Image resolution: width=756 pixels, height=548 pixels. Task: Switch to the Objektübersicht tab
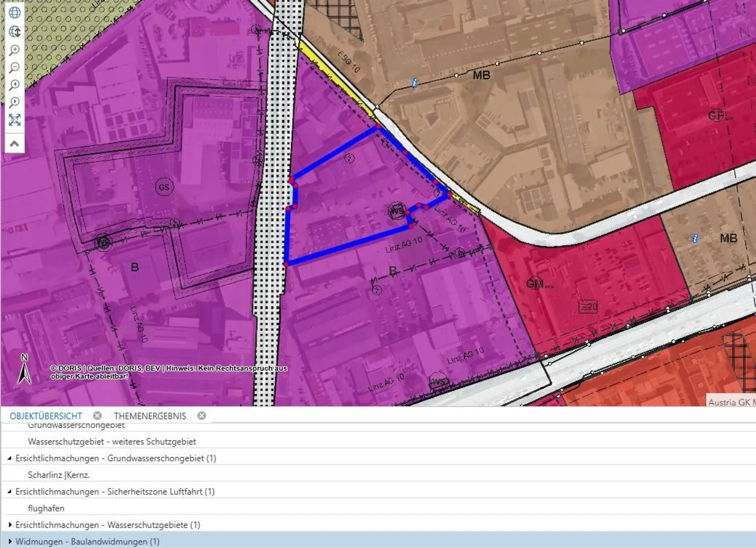(46, 416)
